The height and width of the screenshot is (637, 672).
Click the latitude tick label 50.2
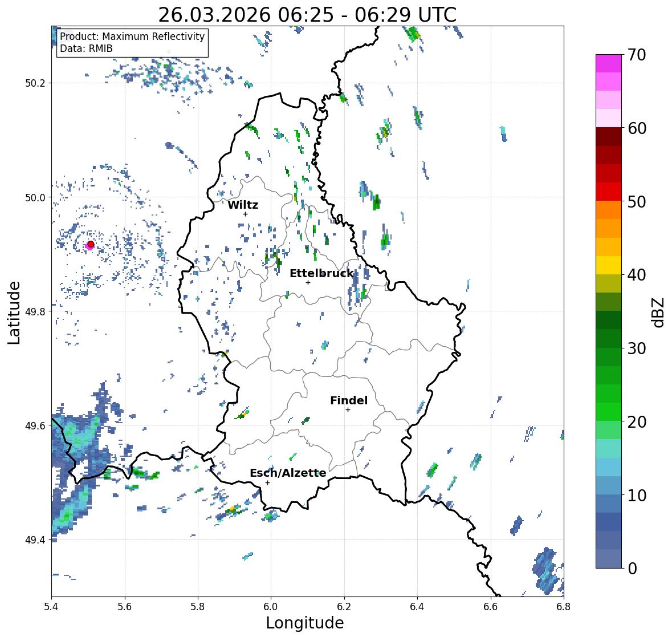click(x=35, y=83)
